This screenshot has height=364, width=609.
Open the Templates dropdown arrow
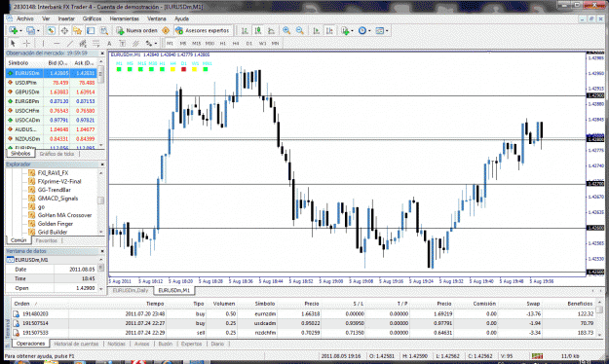tap(387, 30)
